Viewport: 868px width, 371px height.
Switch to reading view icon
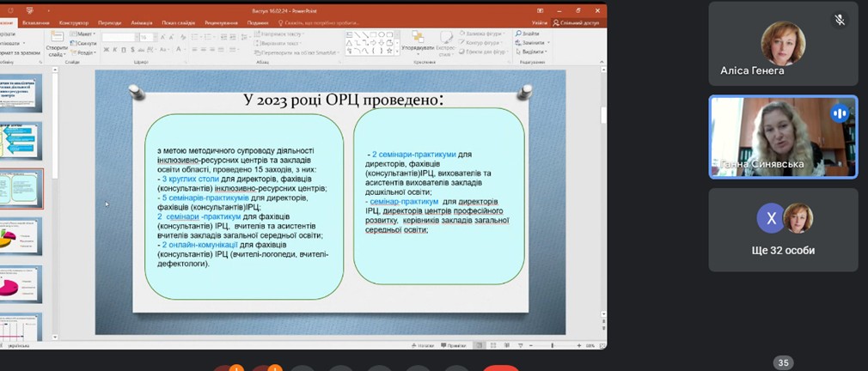tap(506, 345)
